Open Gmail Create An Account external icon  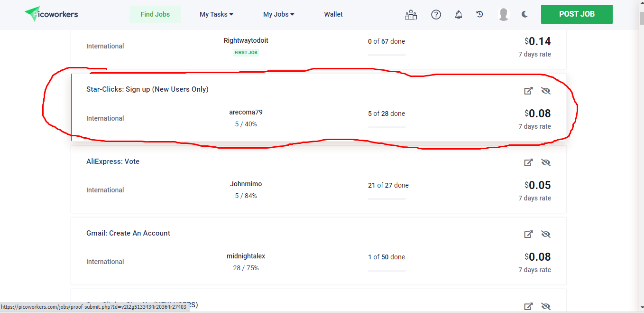coord(528,234)
